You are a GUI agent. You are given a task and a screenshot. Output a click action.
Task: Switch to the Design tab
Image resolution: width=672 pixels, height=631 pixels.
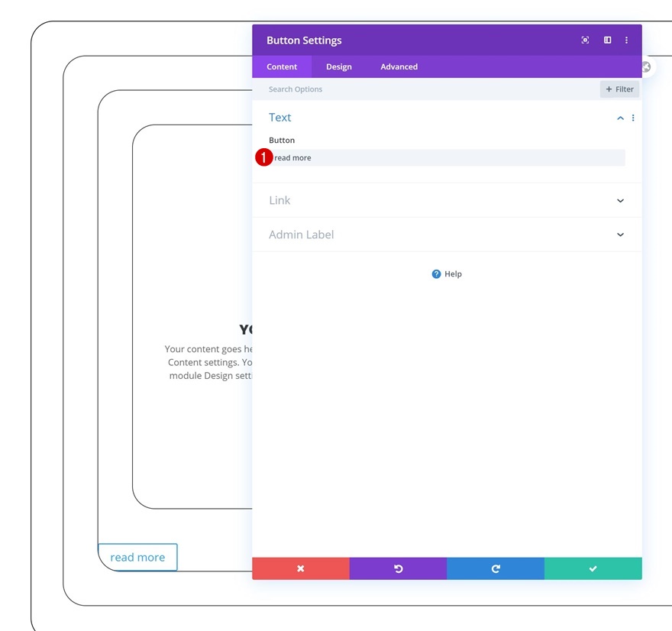click(x=338, y=66)
